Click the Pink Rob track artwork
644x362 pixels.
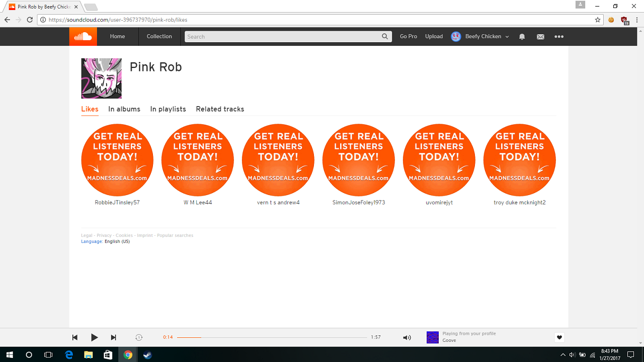[101, 78]
